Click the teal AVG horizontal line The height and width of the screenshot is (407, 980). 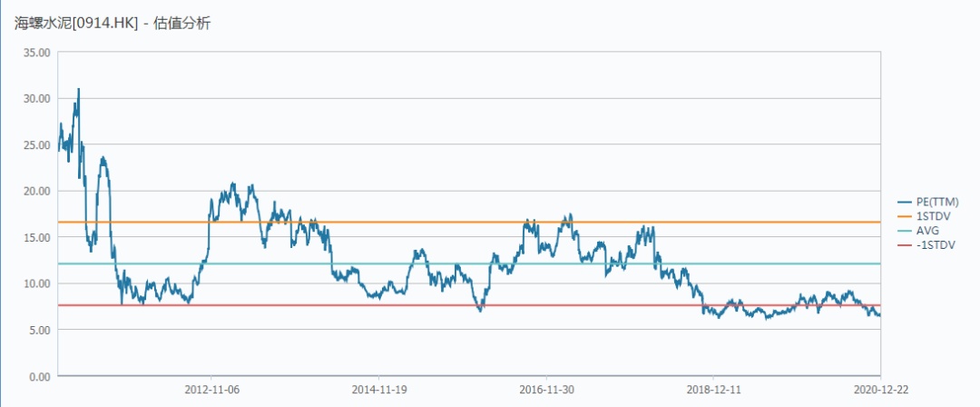coord(469,263)
